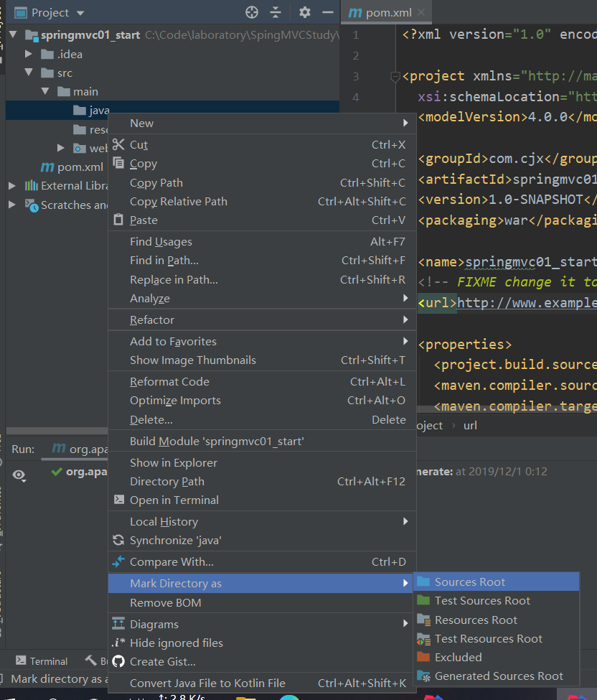
Task: Collapse the main folder
Action: point(45,91)
